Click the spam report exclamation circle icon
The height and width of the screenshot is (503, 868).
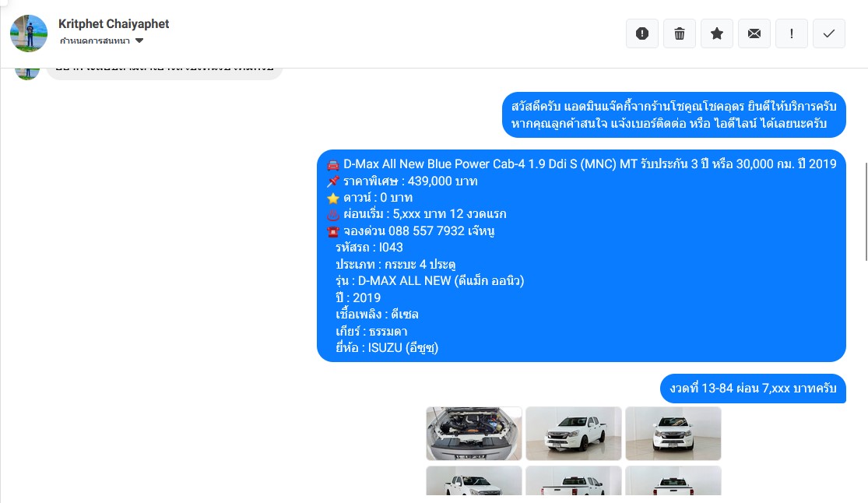coord(642,33)
